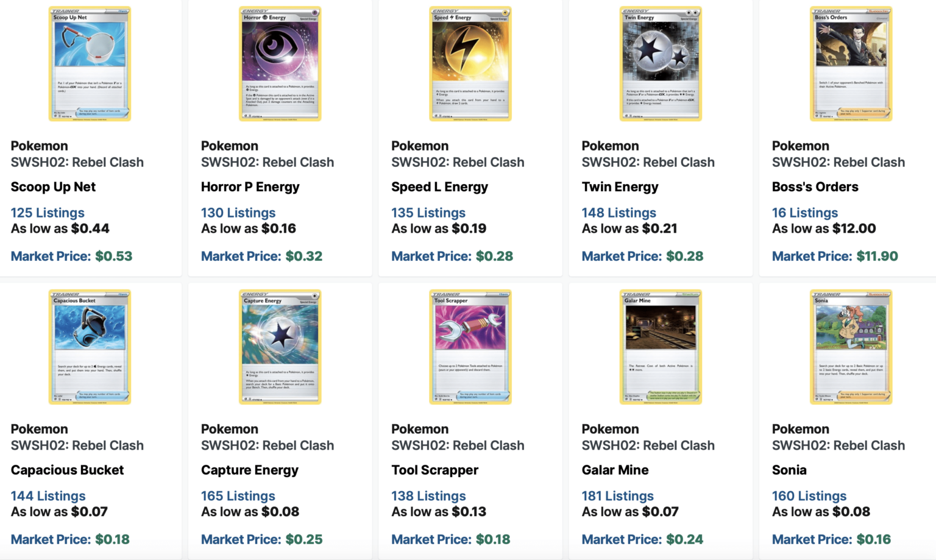Click the Speed L Energy card image
Viewport: 936px width, 560px height.
470,63
